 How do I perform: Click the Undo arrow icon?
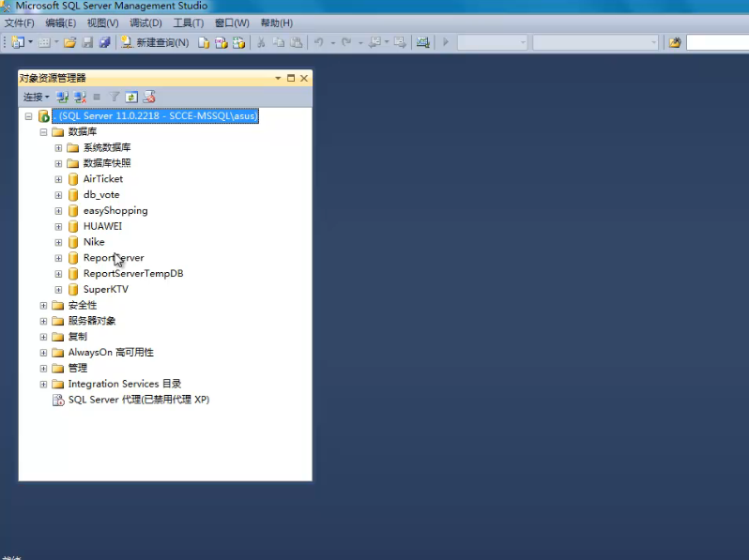pyautogui.click(x=318, y=42)
